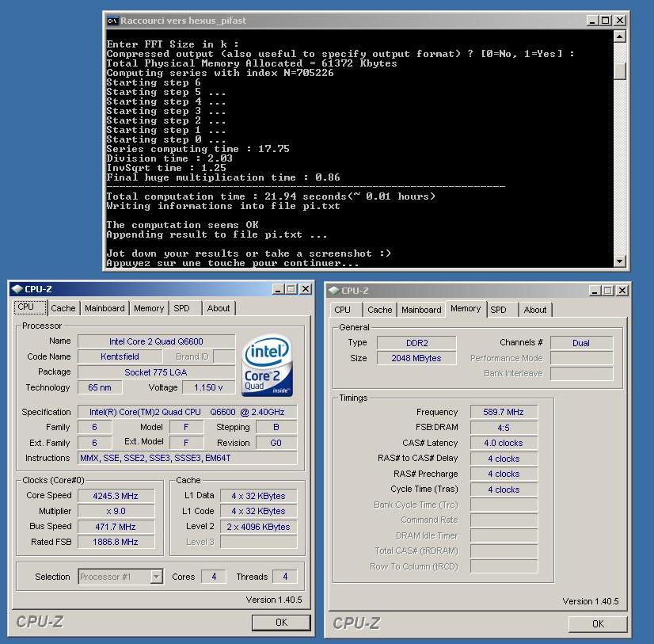The image size is (654, 644).
Task: Click the memory Frequency value 589.7 MHz
Action: 504,412
